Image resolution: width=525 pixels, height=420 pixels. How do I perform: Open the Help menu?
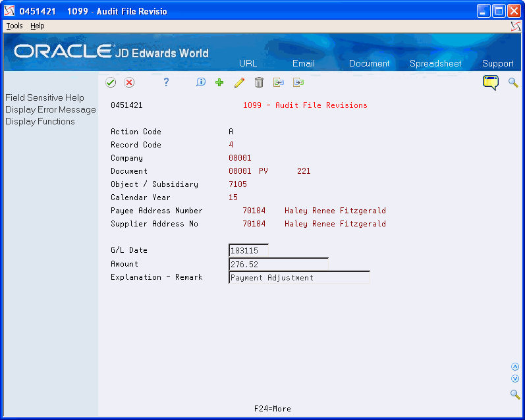[x=37, y=26]
